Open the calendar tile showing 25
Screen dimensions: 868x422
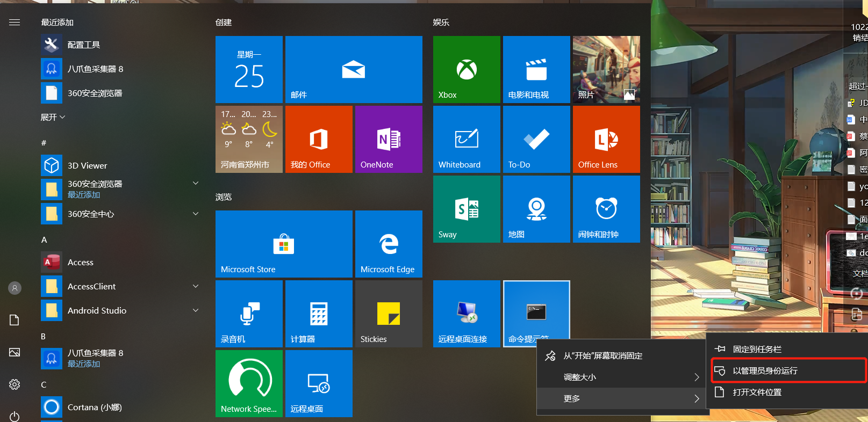249,69
